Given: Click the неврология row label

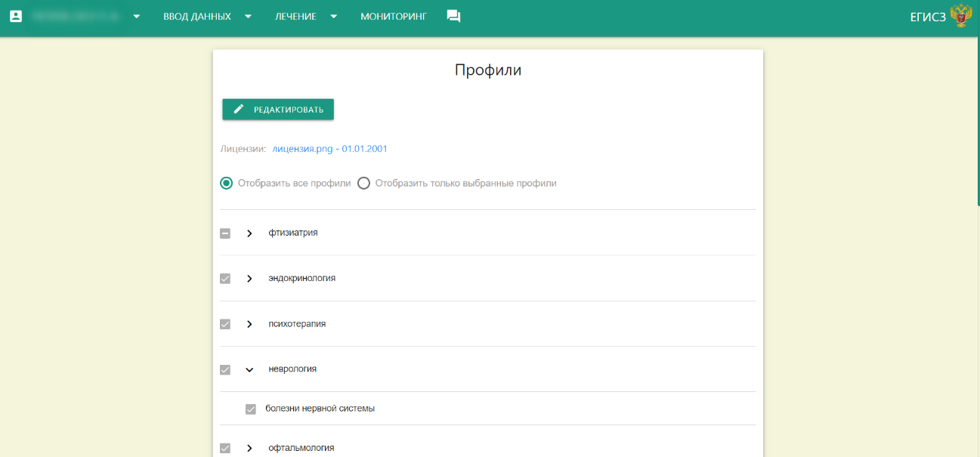Looking at the screenshot, I should [292, 369].
